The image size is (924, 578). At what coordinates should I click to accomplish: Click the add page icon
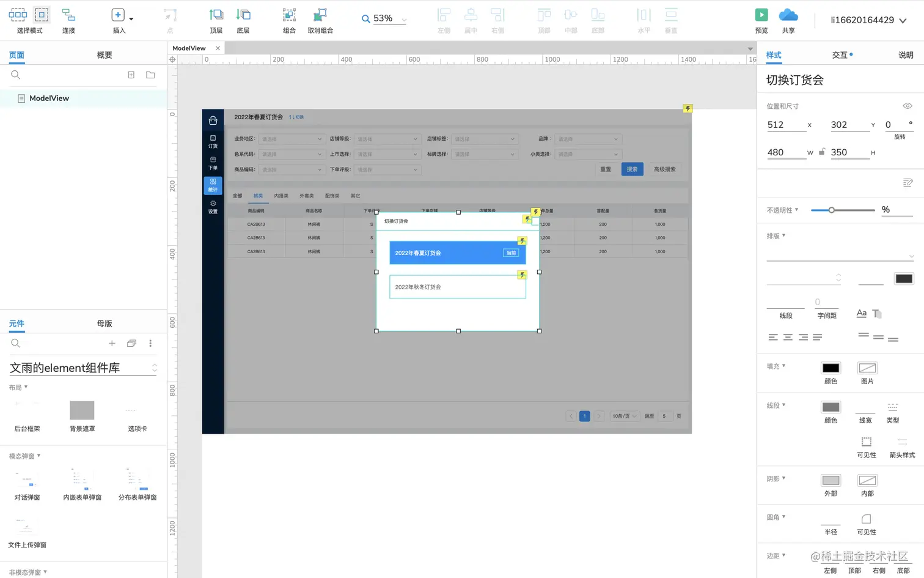click(131, 75)
